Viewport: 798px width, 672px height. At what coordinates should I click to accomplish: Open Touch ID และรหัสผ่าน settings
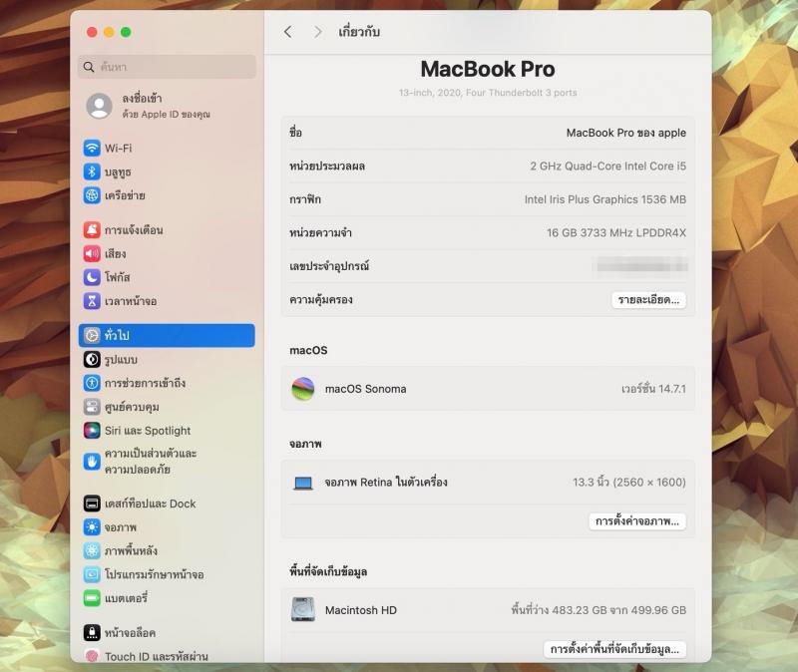pyautogui.click(x=167, y=656)
